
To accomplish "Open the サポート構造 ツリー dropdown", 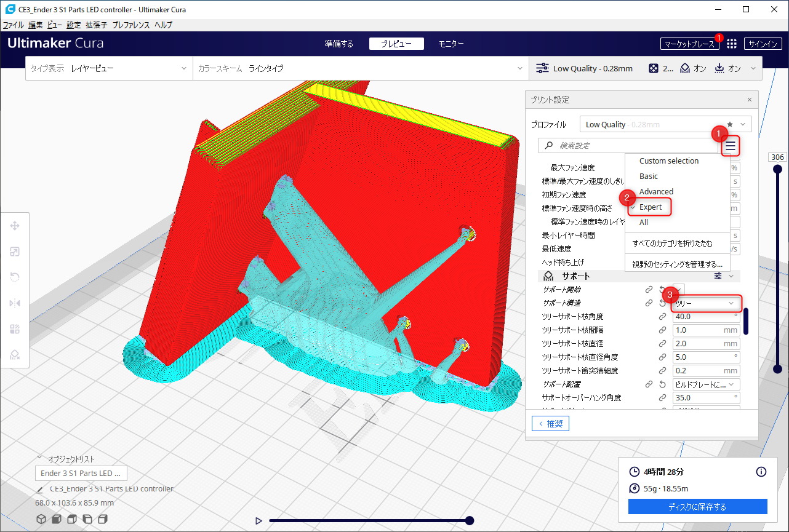I will [x=706, y=303].
